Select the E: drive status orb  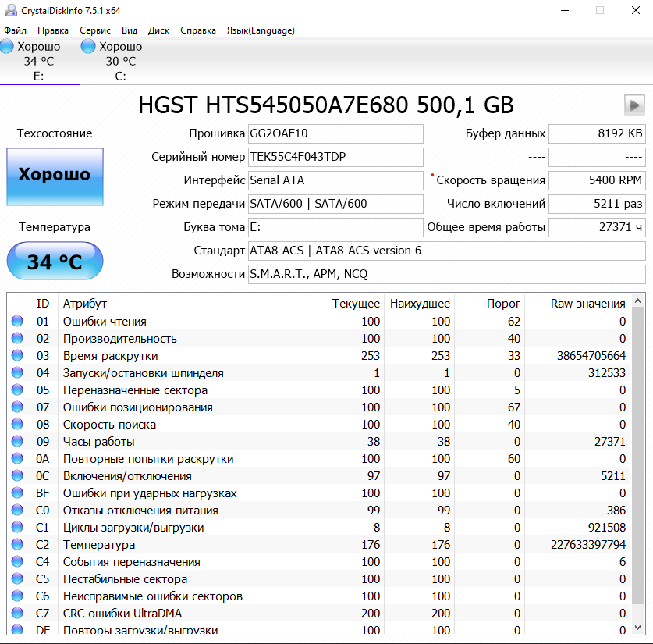[x=7, y=46]
